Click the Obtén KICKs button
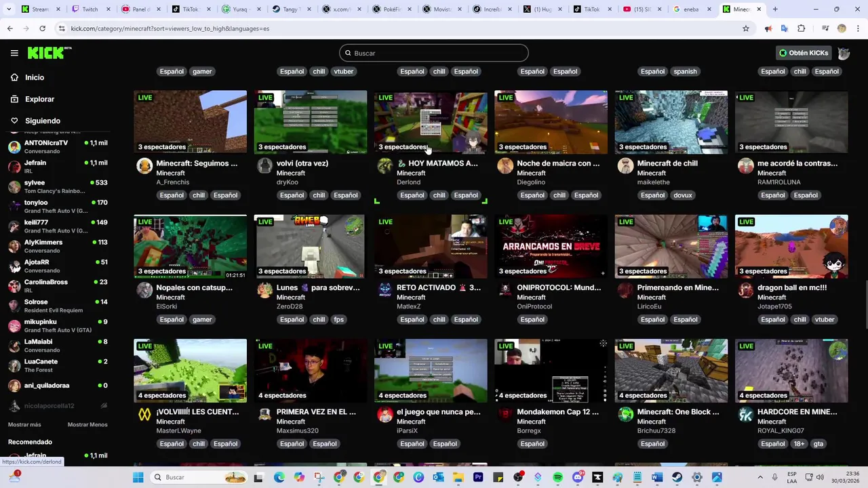Image resolution: width=868 pixels, height=488 pixels. tap(804, 53)
